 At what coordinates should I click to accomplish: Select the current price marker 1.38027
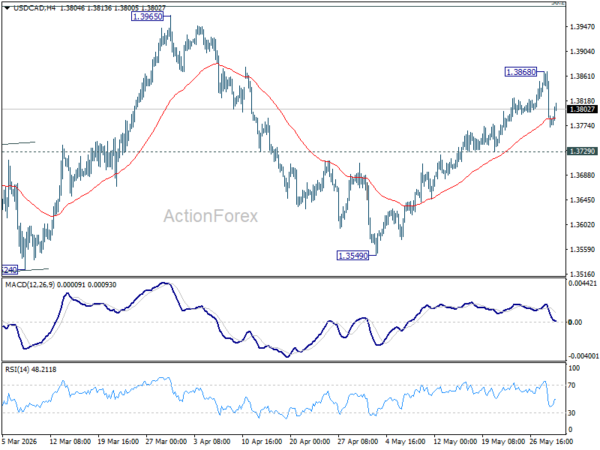point(582,109)
